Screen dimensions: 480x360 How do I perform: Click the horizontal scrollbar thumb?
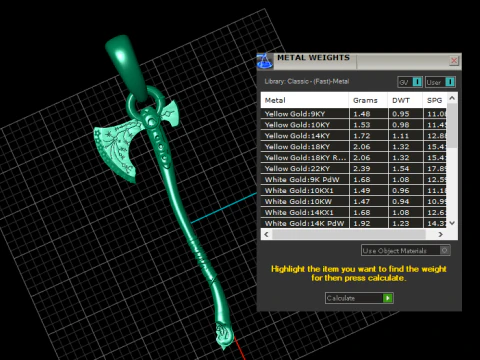(x=349, y=234)
